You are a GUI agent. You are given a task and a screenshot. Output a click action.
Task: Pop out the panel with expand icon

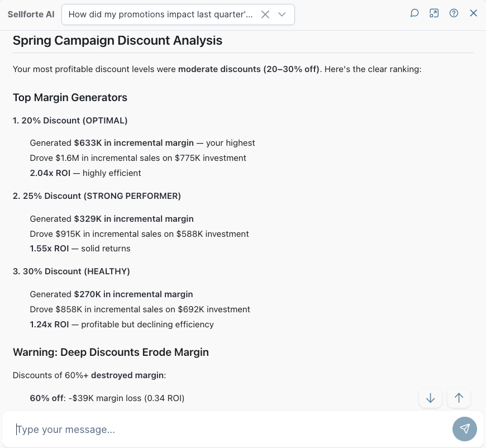pos(434,13)
